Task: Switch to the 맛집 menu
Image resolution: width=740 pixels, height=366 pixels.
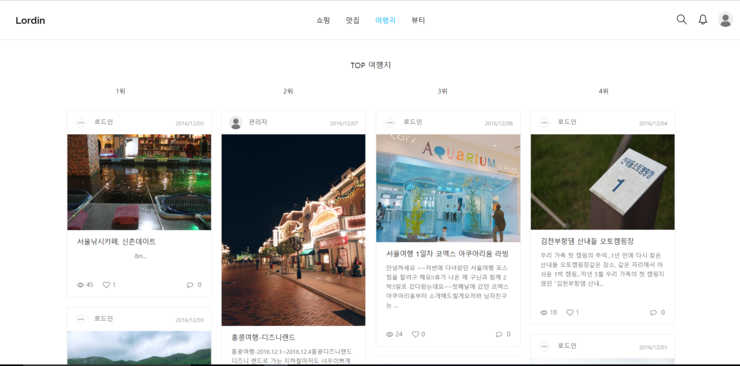Action: [x=353, y=20]
